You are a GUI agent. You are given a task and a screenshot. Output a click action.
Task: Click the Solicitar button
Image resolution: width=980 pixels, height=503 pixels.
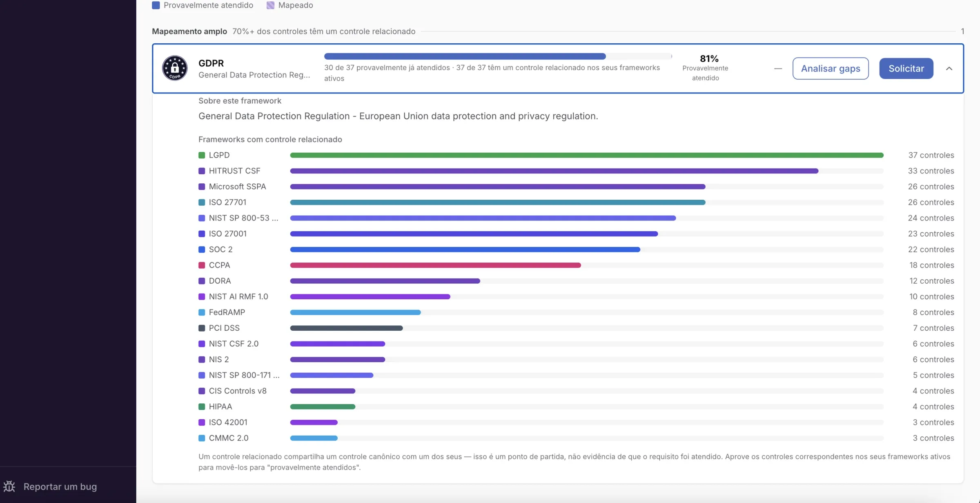(x=906, y=68)
